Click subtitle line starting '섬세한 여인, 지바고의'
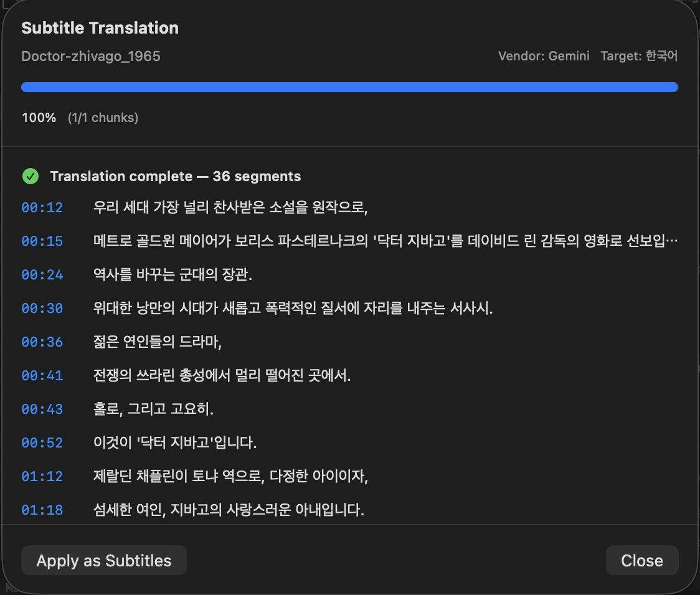 pos(229,510)
